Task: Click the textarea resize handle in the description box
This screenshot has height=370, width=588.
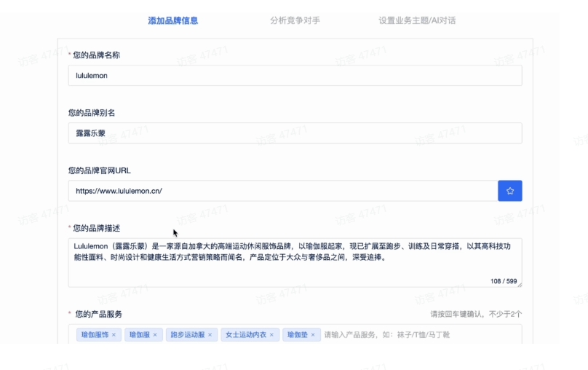Action: click(x=520, y=285)
